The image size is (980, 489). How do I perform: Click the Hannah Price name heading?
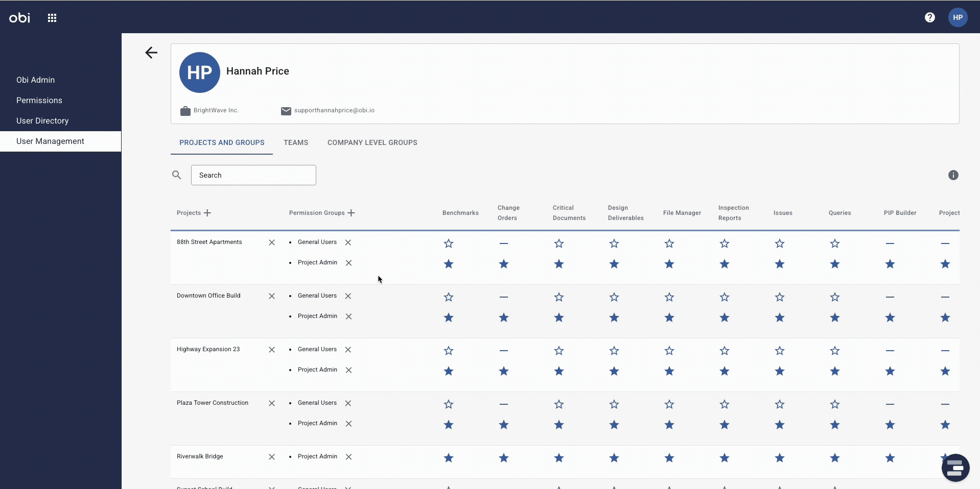(x=258, y=71)
